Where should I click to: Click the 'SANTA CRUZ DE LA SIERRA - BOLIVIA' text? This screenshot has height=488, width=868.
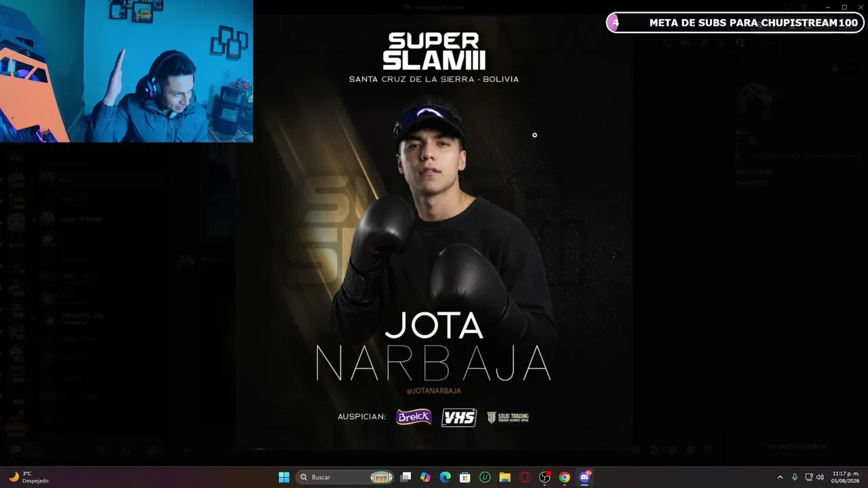[434, 79]
